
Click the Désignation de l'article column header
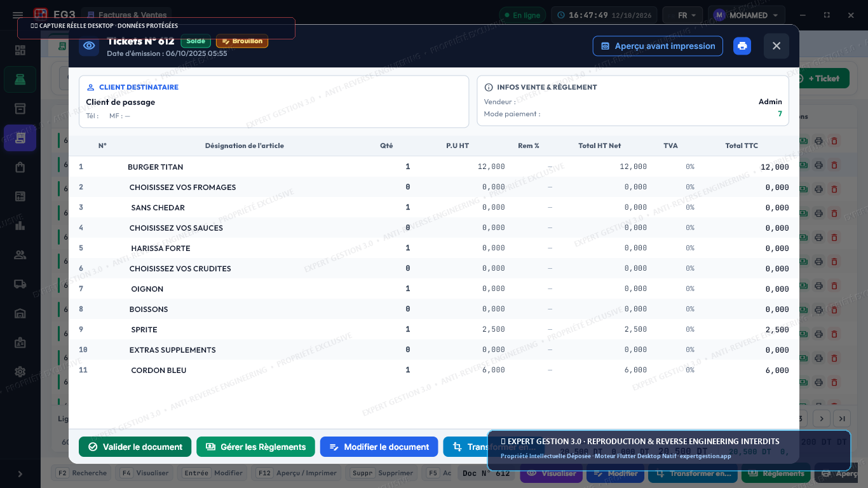[x=245, y=146]
